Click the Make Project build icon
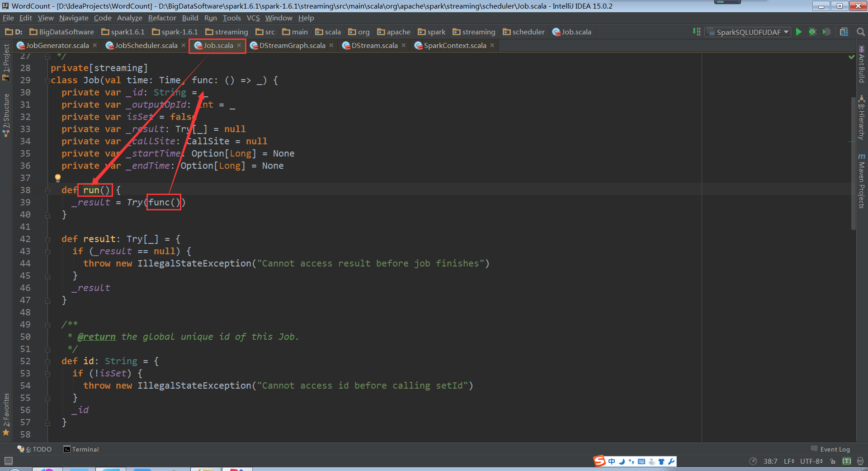Image resolution: width=868 pixels, height=471 pixels. 696,32
